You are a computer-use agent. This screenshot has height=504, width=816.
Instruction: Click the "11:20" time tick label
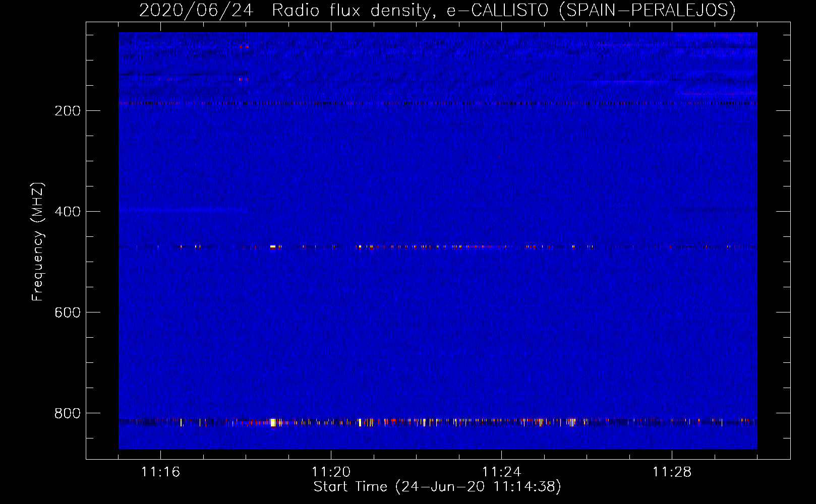(331, 472)
